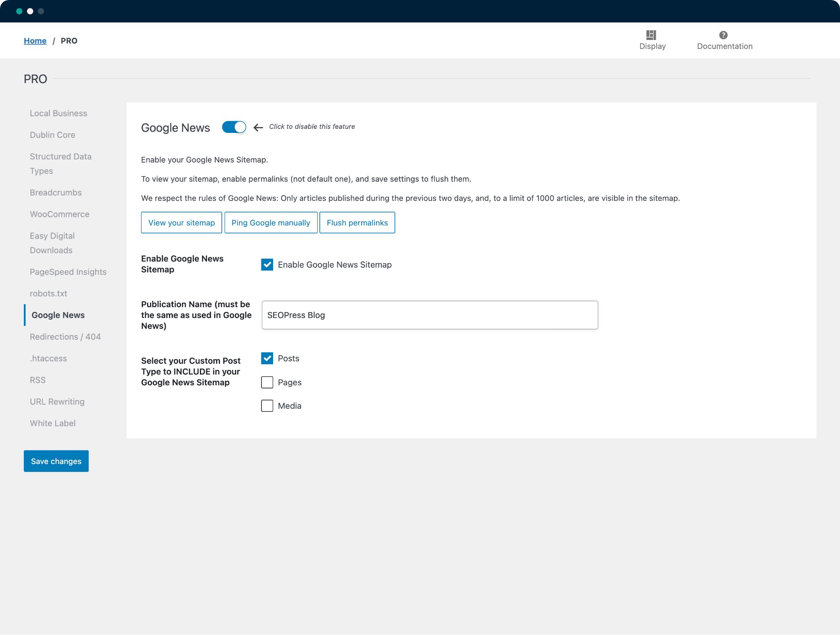Save changes to the settings
Image resolution: width=840 pixels, height=635 pixels.
pos(56,461)
